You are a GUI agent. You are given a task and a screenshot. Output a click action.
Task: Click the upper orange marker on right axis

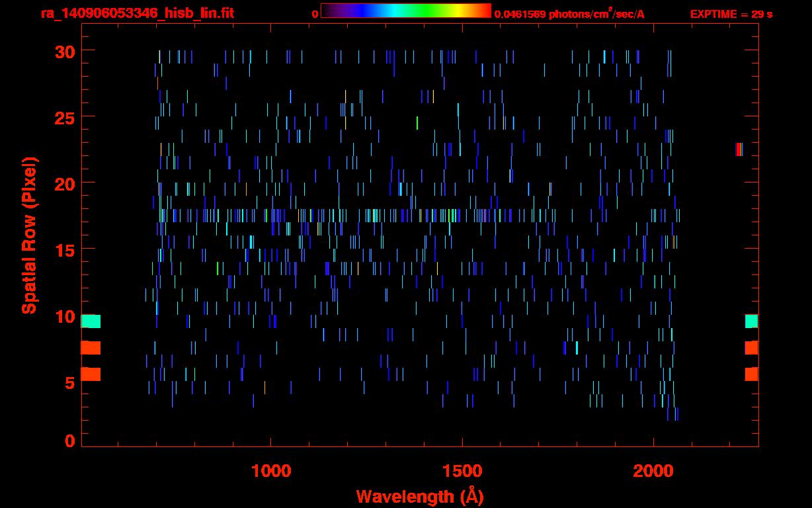[x=751, y=348]
